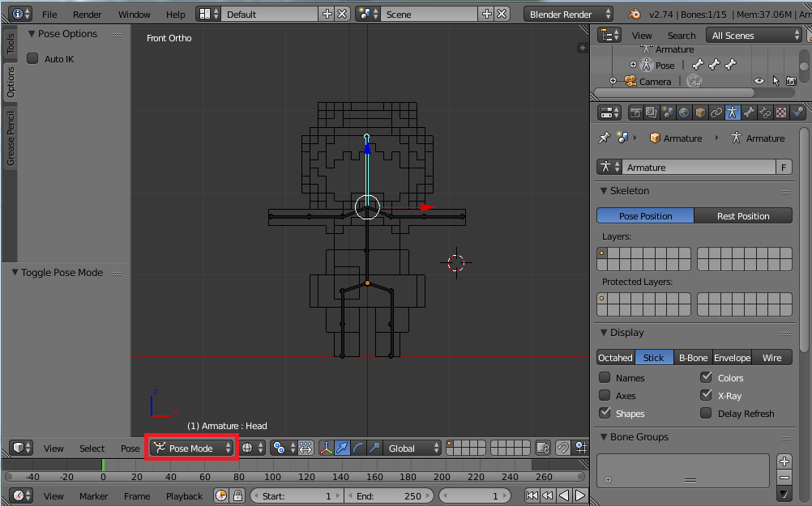
Task: Open the Bone properties tab icon
Action: pyautogui.click(x=749, y=113)
